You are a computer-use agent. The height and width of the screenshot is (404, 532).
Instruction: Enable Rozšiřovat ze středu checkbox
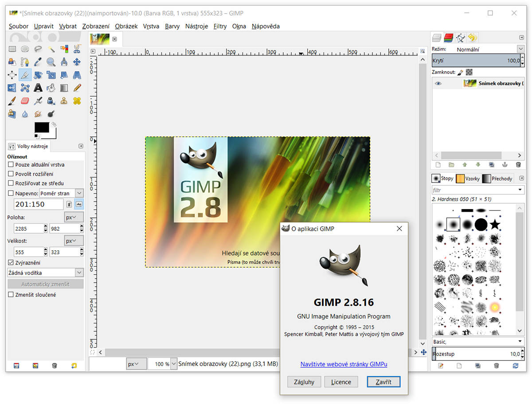(11, 183)
